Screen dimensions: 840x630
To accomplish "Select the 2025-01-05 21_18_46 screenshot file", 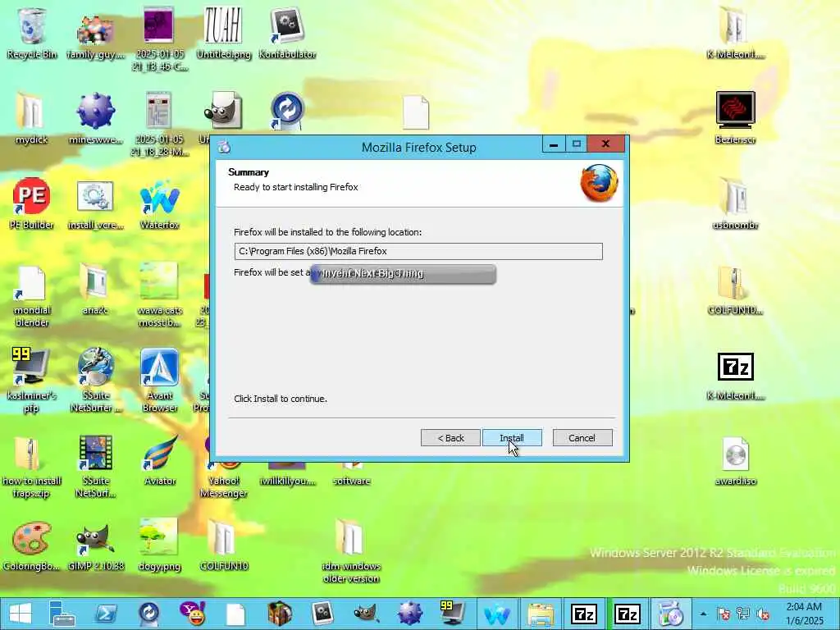I will [159, 39].
